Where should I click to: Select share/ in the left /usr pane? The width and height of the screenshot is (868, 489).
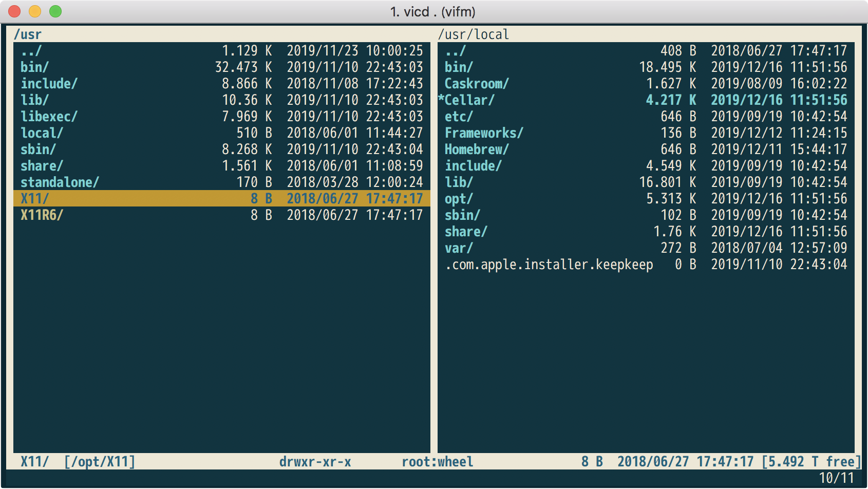point(222,166)
